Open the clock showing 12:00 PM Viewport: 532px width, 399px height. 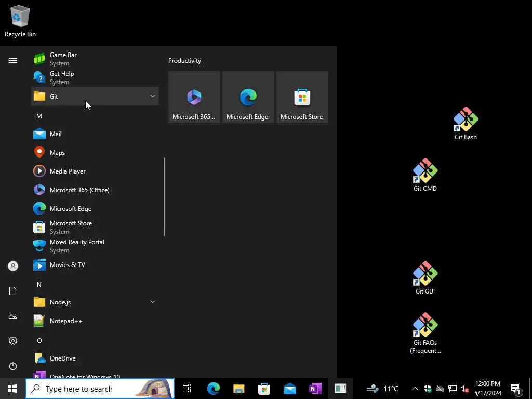coord(487,389)
